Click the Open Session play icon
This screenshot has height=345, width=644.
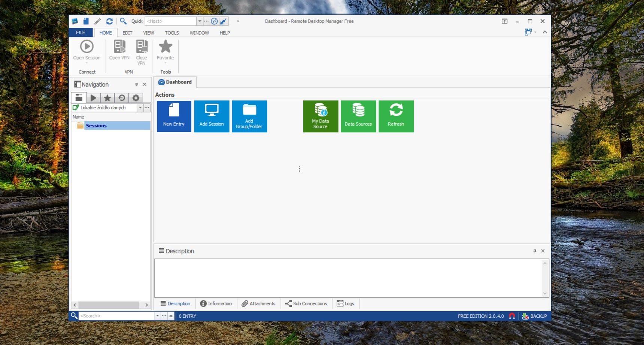(87, 46)
